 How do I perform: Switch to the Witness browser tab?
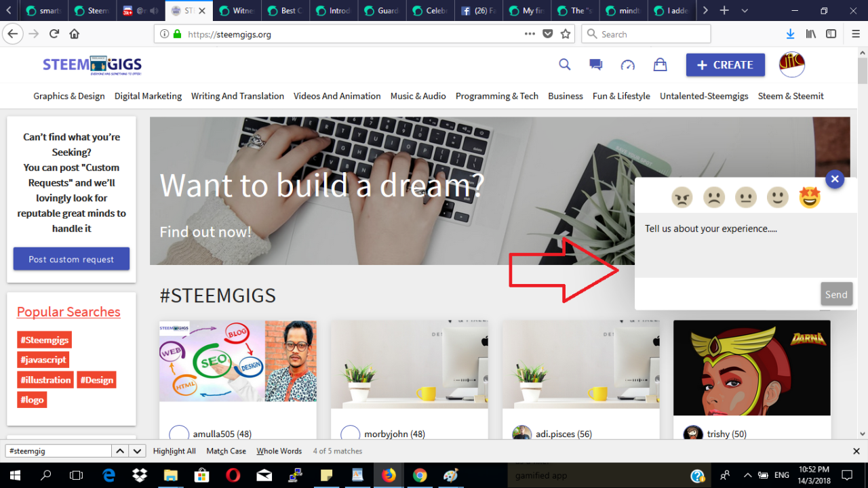(235, 11)
